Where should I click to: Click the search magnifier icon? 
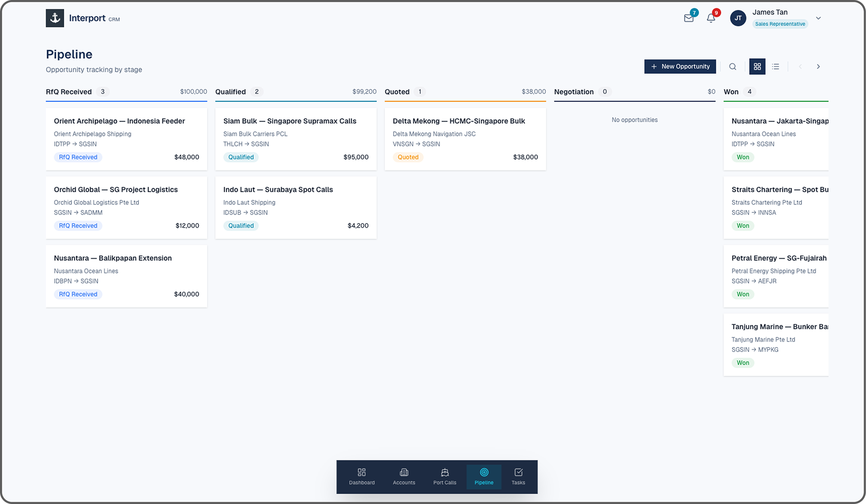[x=732, y=67]
